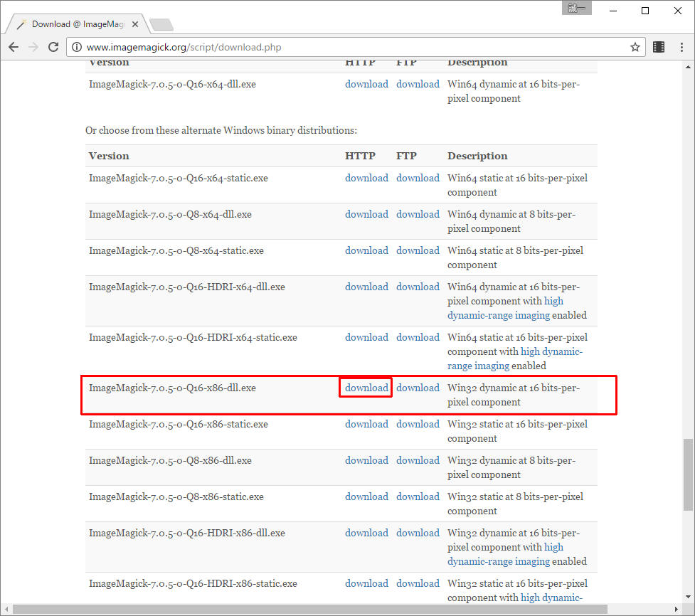Click FTP download for Q16-x86-static.exe

point(418,425)
